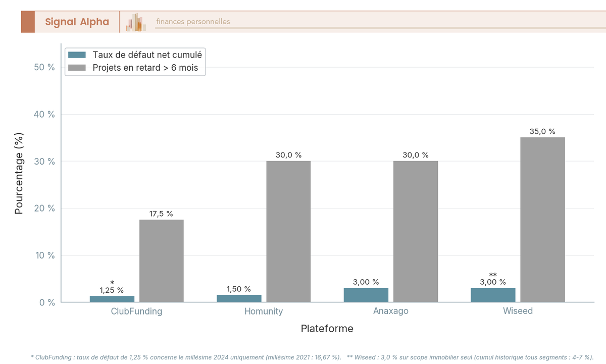The image size is (606, 364).
Task: Click the ClubFunding teal default-rate bar
Action: [x=112, y=299]
